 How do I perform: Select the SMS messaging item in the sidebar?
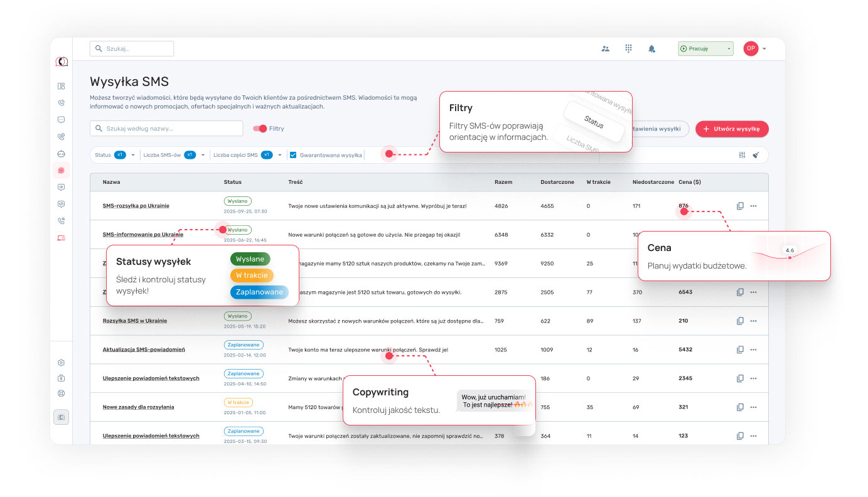pyautogui.click(x=62, y=170)
